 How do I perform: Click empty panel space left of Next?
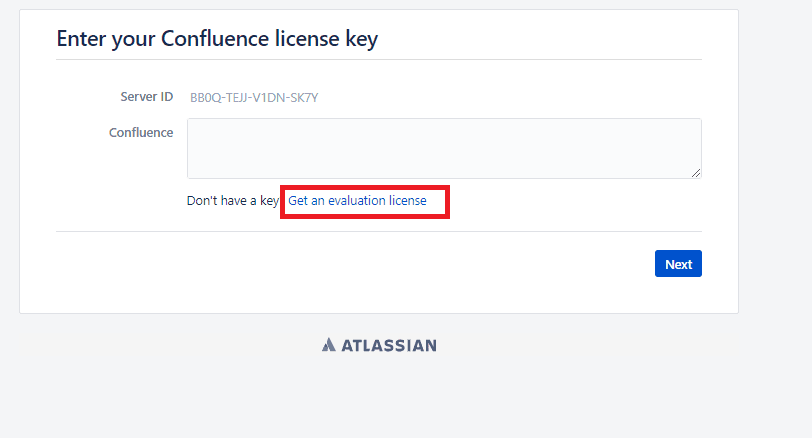point(400,265)
